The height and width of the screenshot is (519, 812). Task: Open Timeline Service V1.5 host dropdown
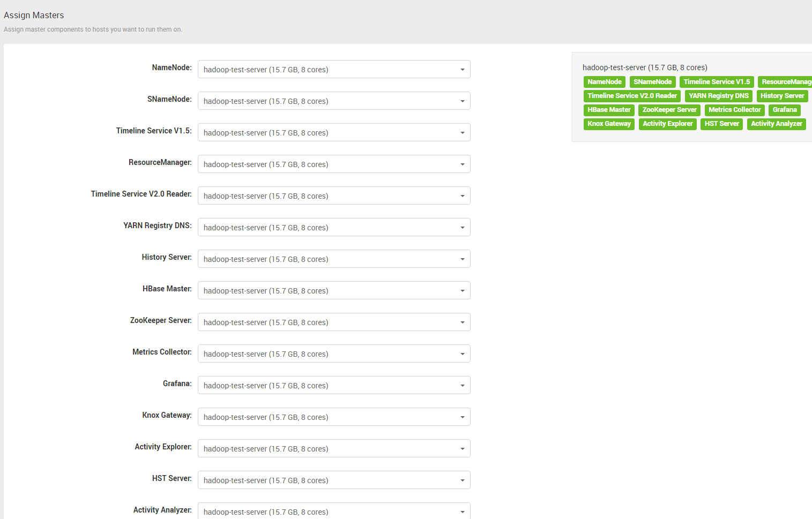[333, 133]
